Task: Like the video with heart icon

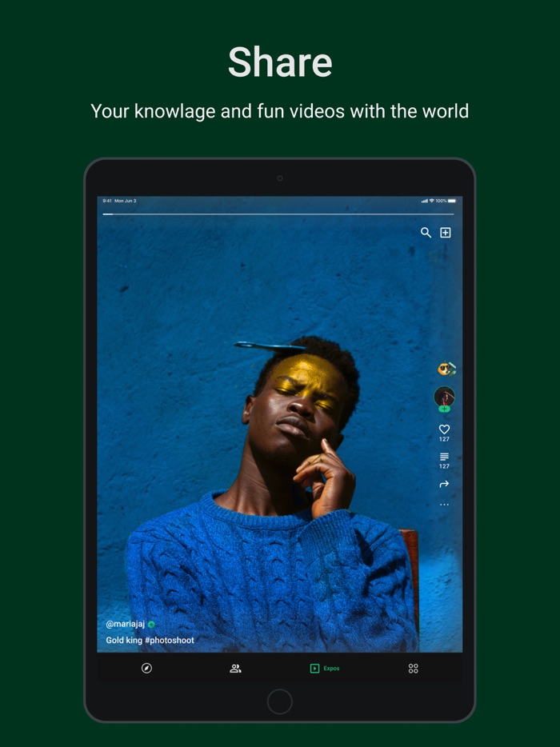Action: pyautogui.click(x=444, y=429)
